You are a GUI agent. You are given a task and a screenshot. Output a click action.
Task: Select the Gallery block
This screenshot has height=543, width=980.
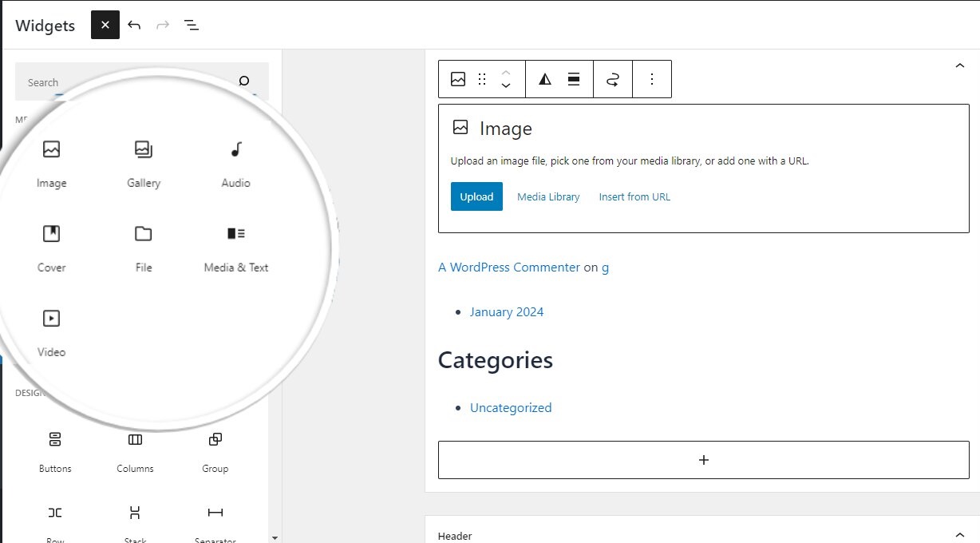[x=144, y=163]
